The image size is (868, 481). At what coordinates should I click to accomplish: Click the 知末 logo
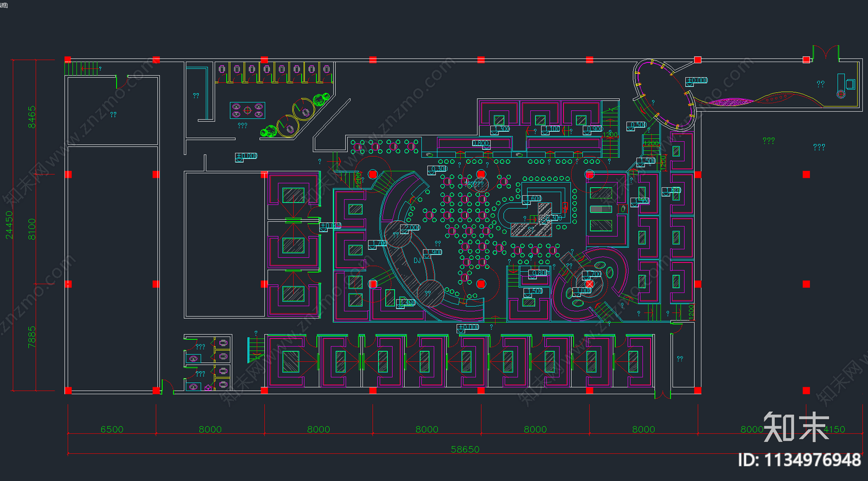796,427
